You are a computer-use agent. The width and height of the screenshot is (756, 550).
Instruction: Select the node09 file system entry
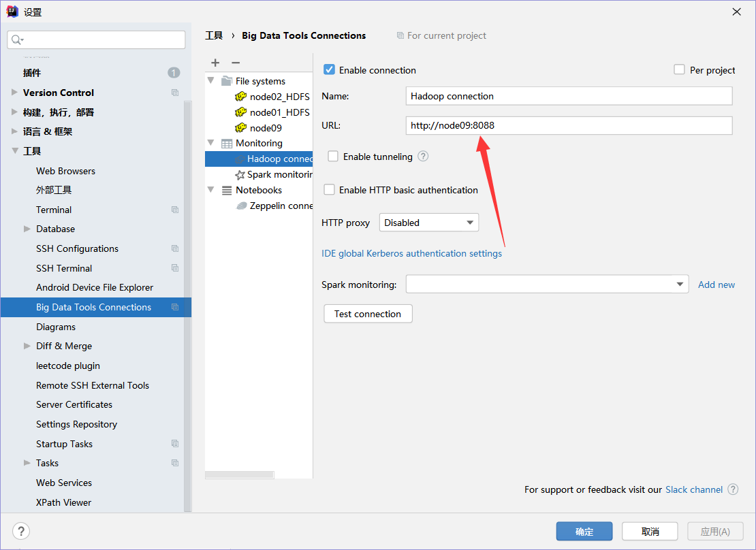click(265, 128)
